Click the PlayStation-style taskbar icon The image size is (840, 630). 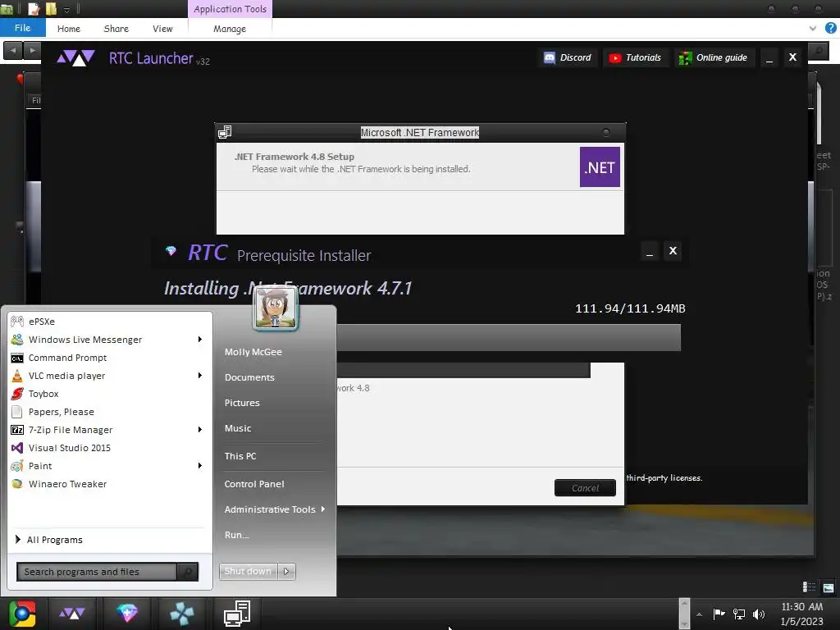(182, 614)
